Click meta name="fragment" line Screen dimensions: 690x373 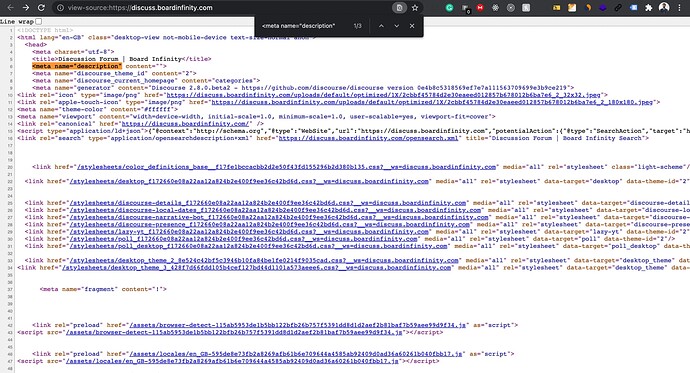point(103,289)
